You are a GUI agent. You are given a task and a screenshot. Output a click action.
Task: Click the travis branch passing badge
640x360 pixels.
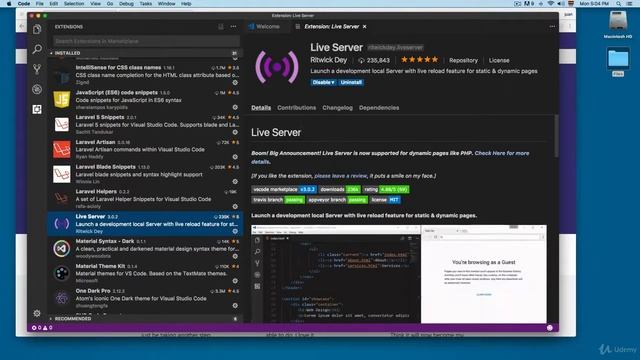tap(278, 200)
